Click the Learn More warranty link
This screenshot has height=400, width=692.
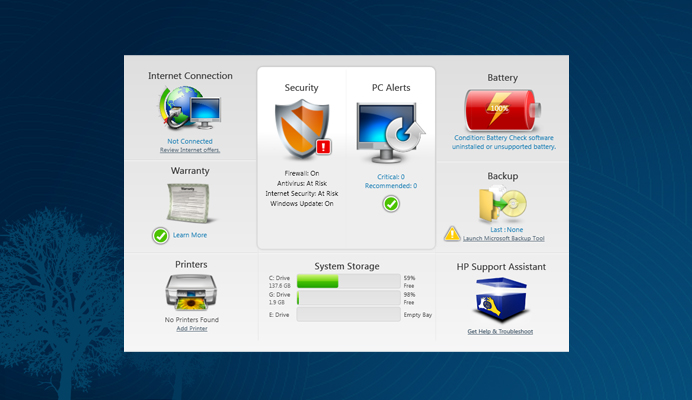190,235
